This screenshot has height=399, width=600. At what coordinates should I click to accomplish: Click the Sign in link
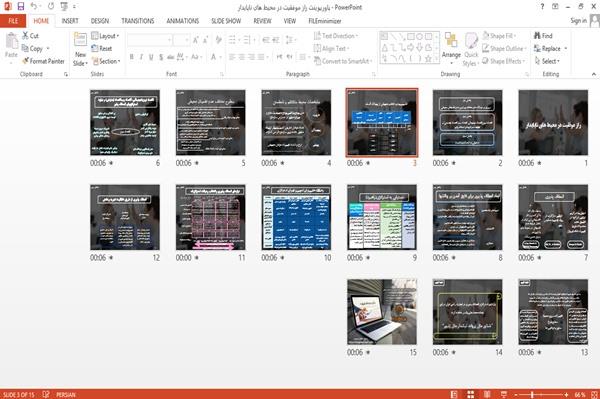578,21
